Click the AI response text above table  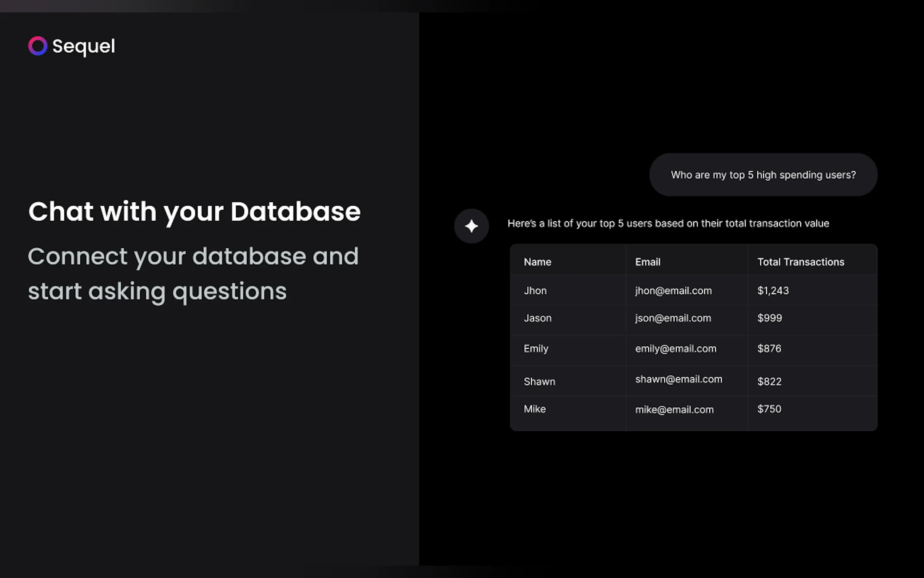point(668,223)
